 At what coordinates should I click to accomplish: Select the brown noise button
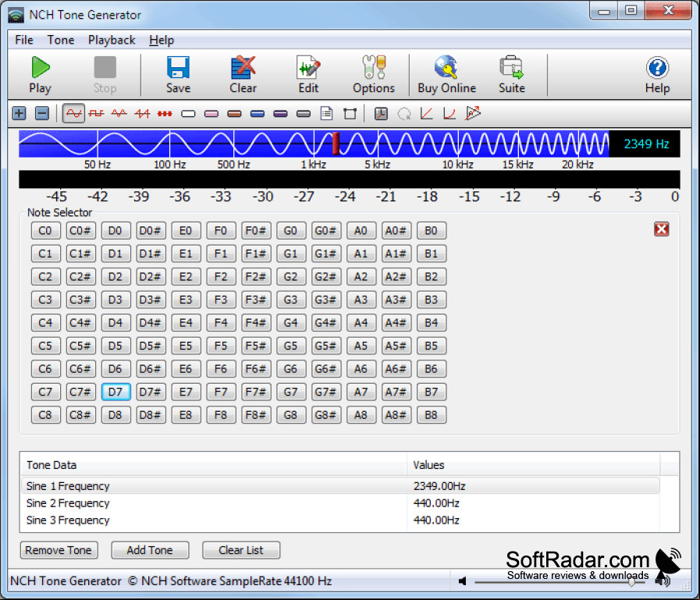[234, 114]
